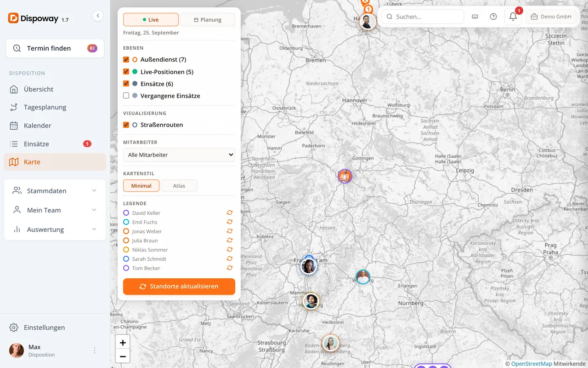Toggle the Straßenrouten checkbox
This screenshot has height=368, width=588.
coord(126,125)
